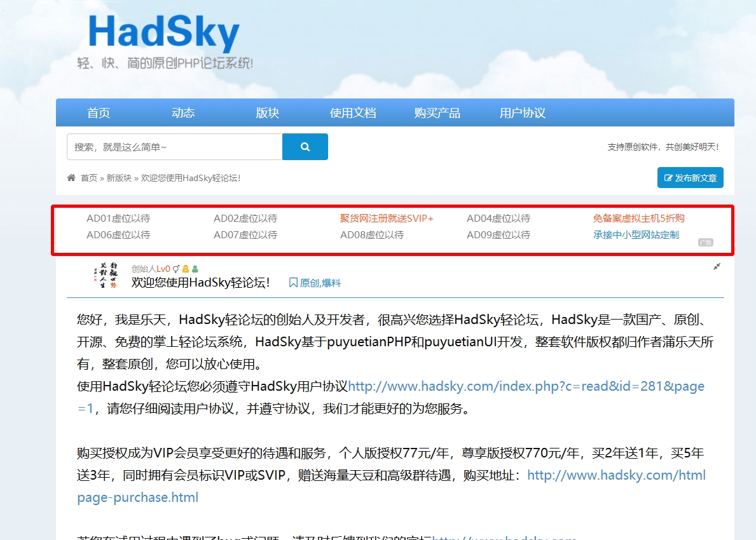
Task: Open the 购买产品 navigation item
Action: (437, 112)
